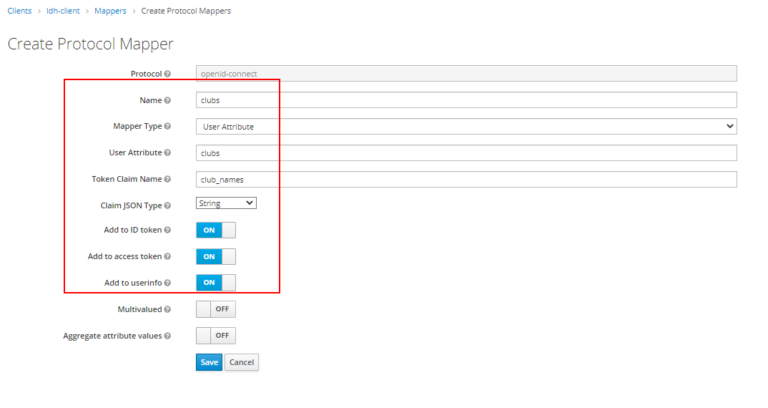Enable the Multivalued toggle
The height and width of the screenshot is (408, 768).
[215, 309]
